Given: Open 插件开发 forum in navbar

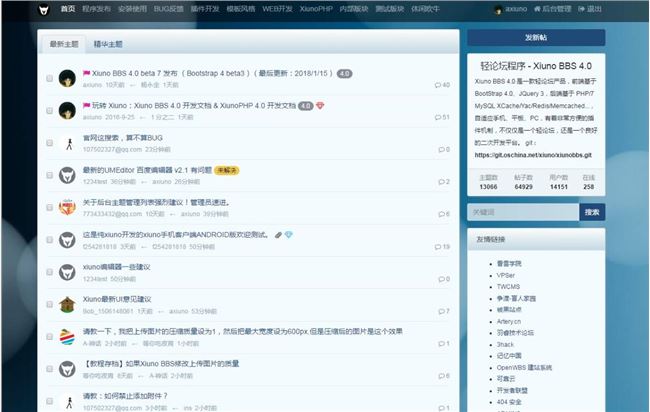Looking at the screenshot, I should click(x=205, y=9).
